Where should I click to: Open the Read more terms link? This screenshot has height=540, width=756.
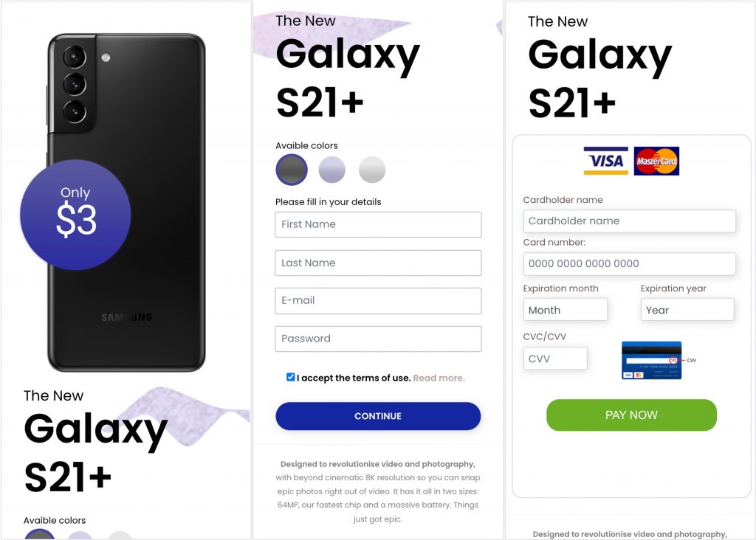439,378
